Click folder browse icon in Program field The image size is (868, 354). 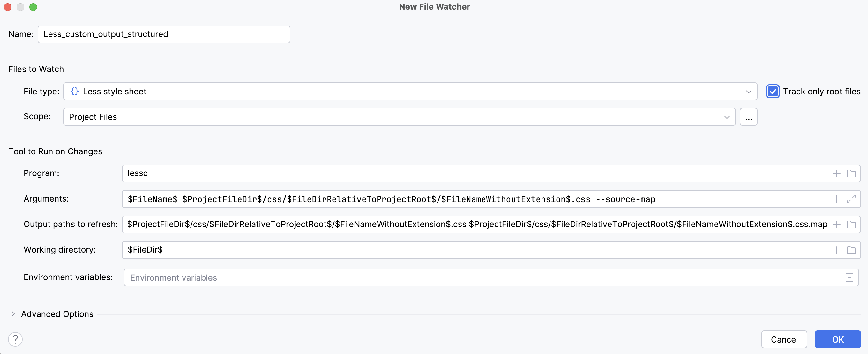[x=851, y=173]
